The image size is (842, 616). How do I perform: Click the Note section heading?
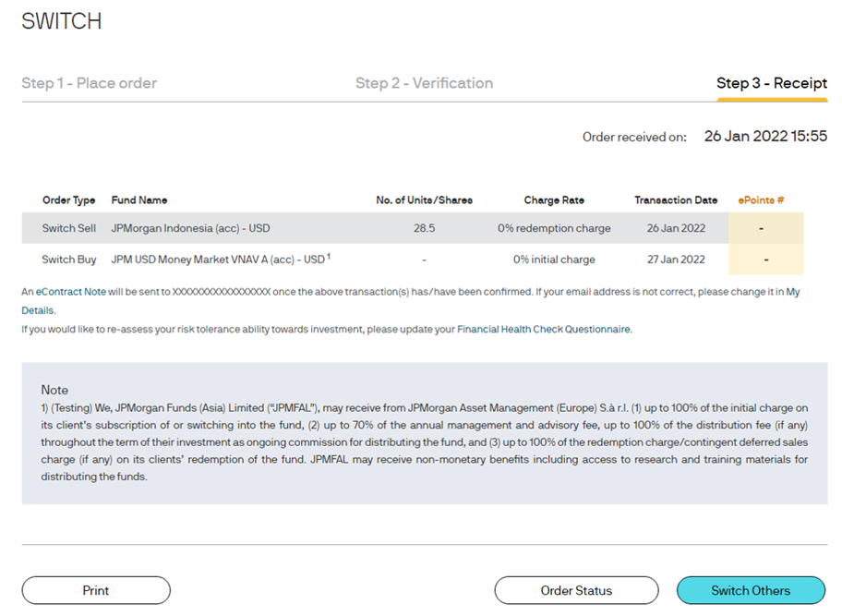coord(54,390)
